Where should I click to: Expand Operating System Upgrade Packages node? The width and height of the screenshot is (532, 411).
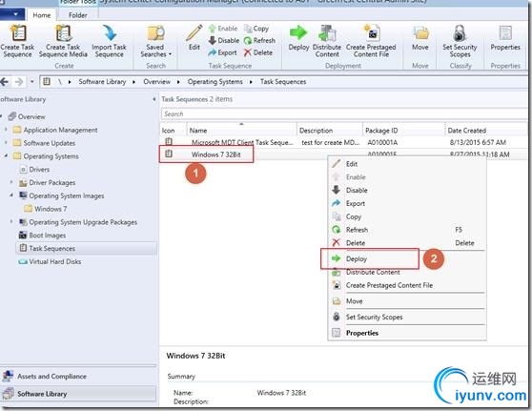coord(11,222)
